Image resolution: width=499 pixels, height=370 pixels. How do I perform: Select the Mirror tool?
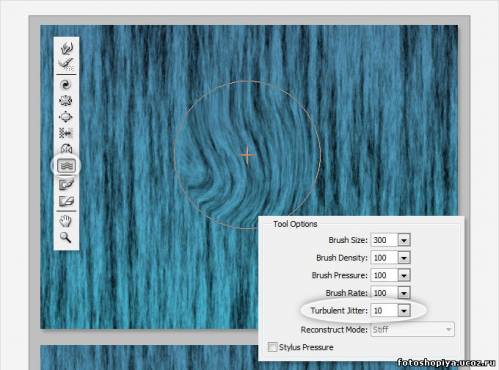tap(66, 148)
